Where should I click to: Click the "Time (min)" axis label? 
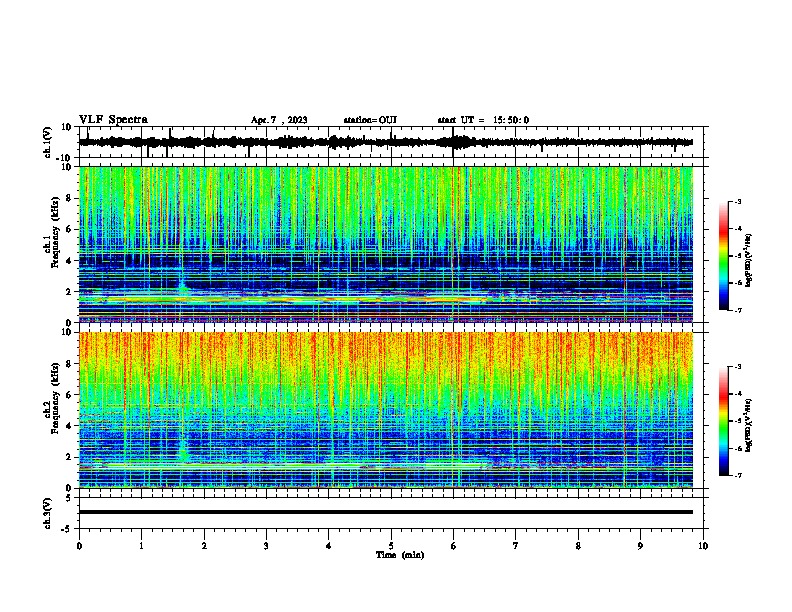(400, 555)
